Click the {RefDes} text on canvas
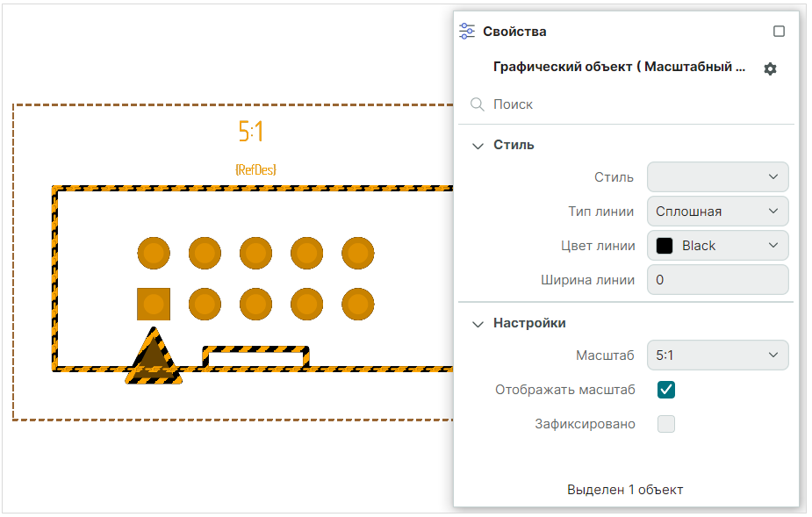 [255, 169]
